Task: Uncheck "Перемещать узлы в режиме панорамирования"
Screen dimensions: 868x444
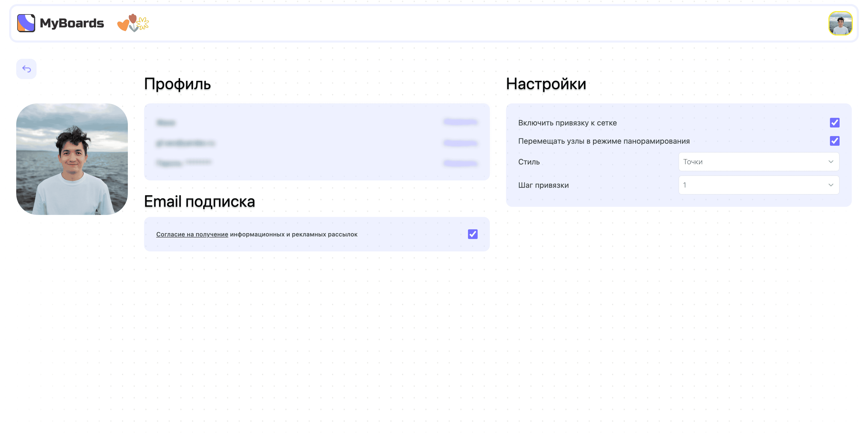Action: click(834, 141)
